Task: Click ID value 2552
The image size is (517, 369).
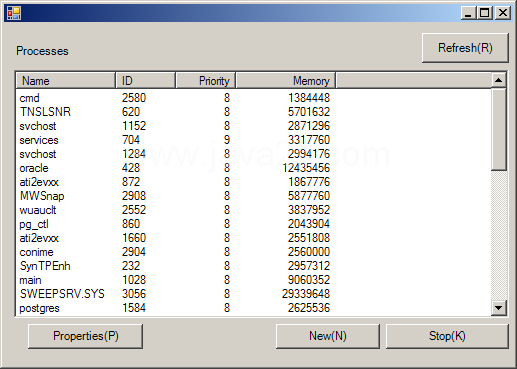Action: point(134,210)
